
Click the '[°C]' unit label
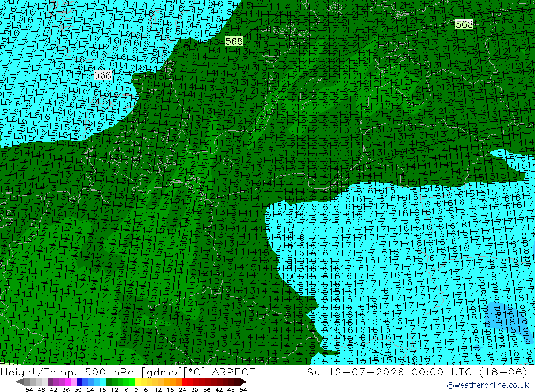pyautogui.click(x=195, y=372)
